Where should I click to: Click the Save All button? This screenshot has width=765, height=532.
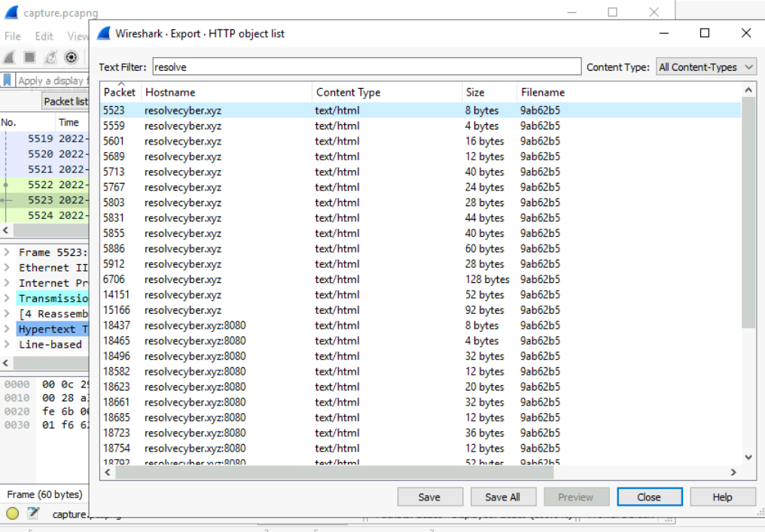tap(503, 497)
